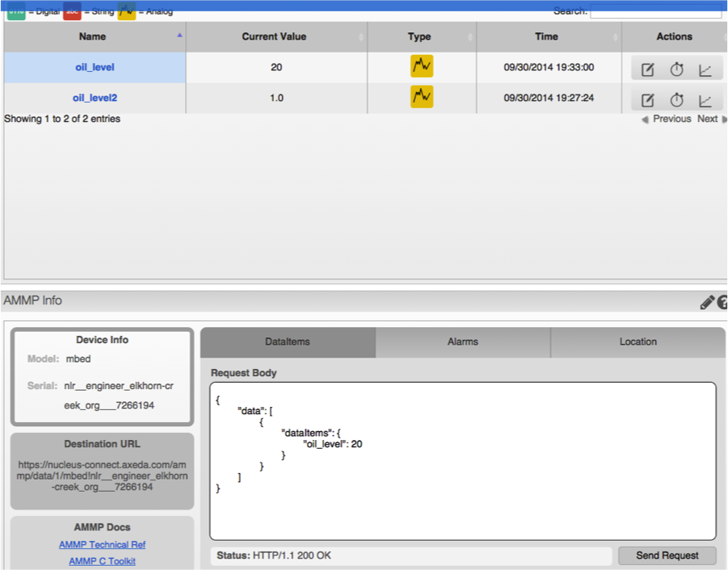
Task: Click edit icon for oil_level2 row
Action: 648,100
